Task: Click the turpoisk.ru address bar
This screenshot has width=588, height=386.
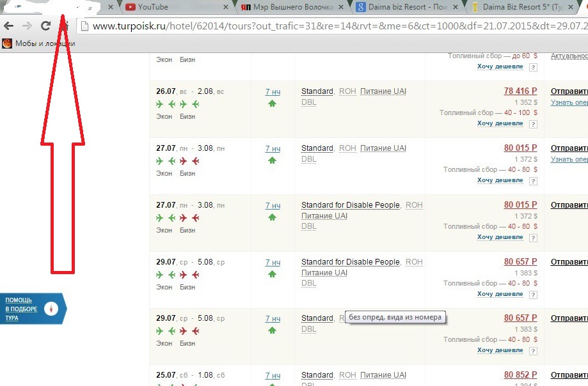Action: (x=333, y=26)
